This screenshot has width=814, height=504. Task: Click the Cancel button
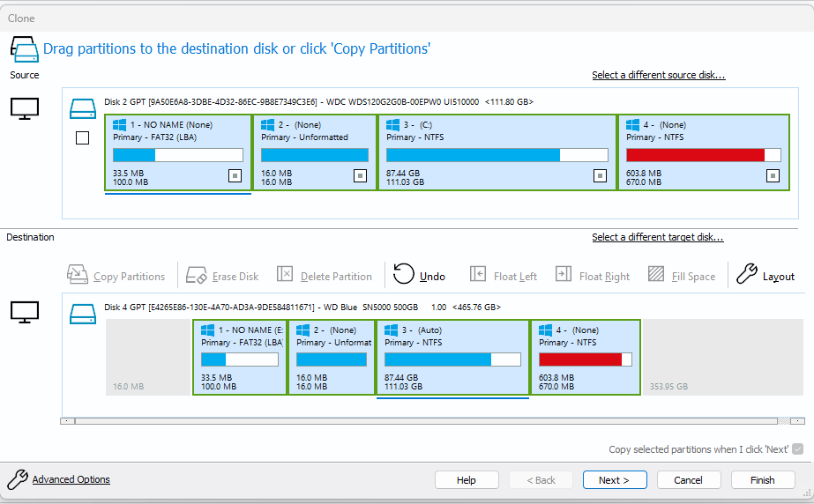[x=688, y=480]
